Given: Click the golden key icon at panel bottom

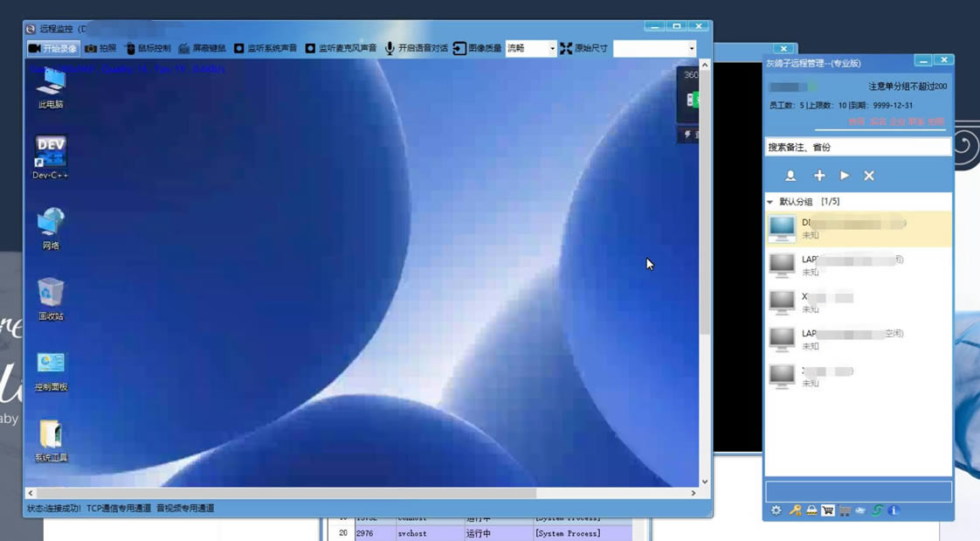Looking at the screenshot, I should (x=795, y=510).
